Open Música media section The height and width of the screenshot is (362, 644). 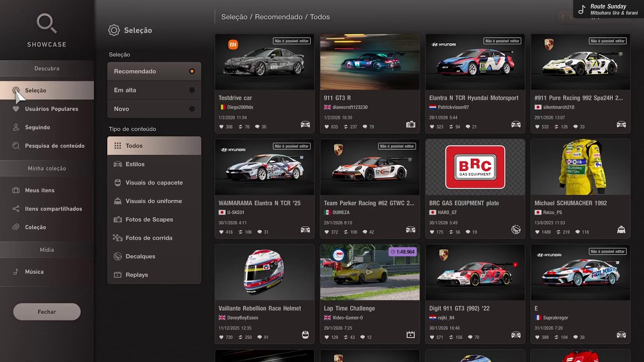(47, 271)
